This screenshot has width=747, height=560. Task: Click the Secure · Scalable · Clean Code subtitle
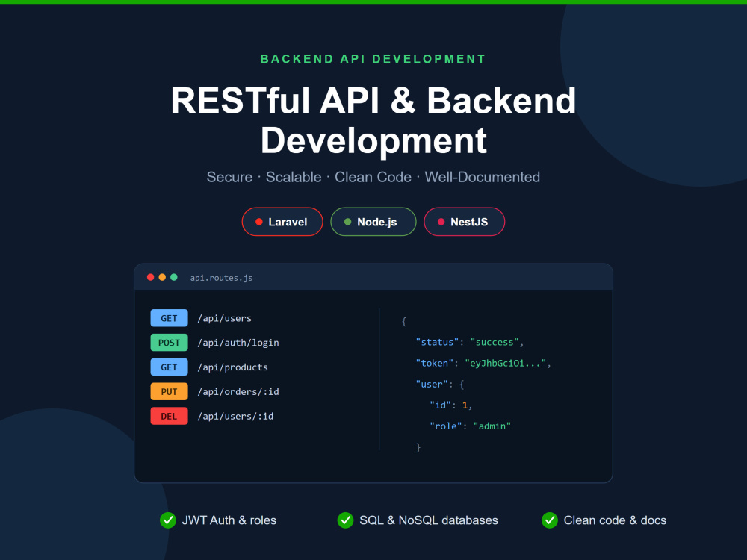(x=373, y=177)
